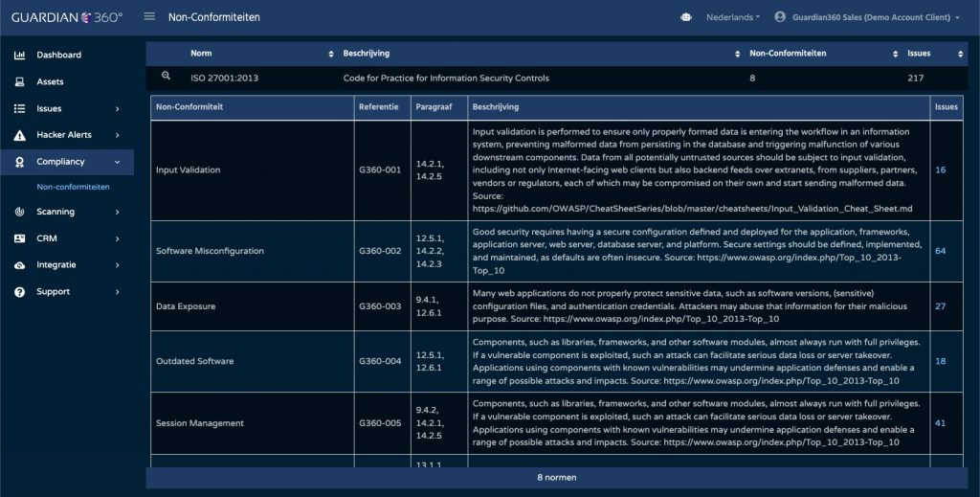Screen dimensions: 980x497
Task: Click the Compliancy ribbon icon
Action: (x=19, y=162)
